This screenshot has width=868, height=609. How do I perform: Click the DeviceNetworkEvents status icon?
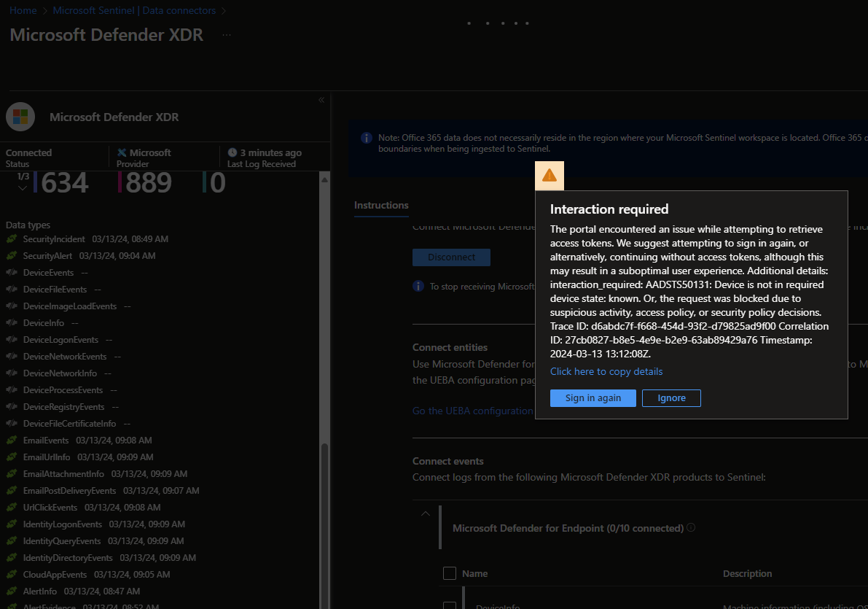click(x=12, y=357)
